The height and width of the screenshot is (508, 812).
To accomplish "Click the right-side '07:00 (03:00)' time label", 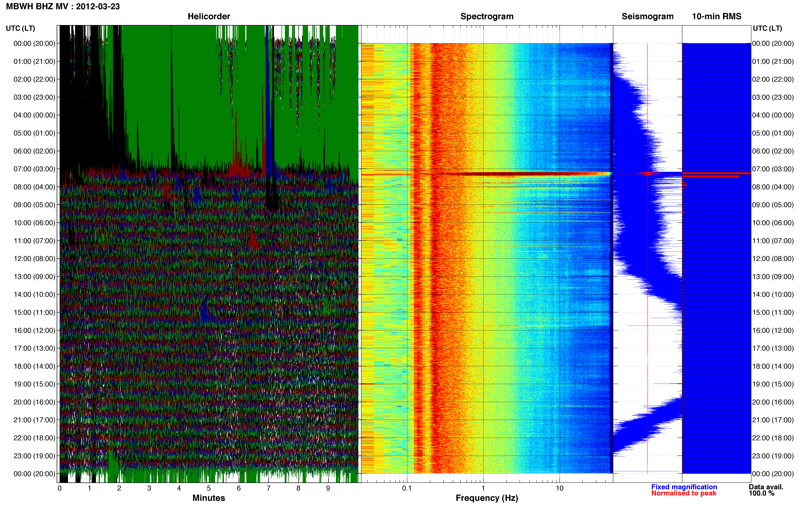I will click(x=773, y=169).
